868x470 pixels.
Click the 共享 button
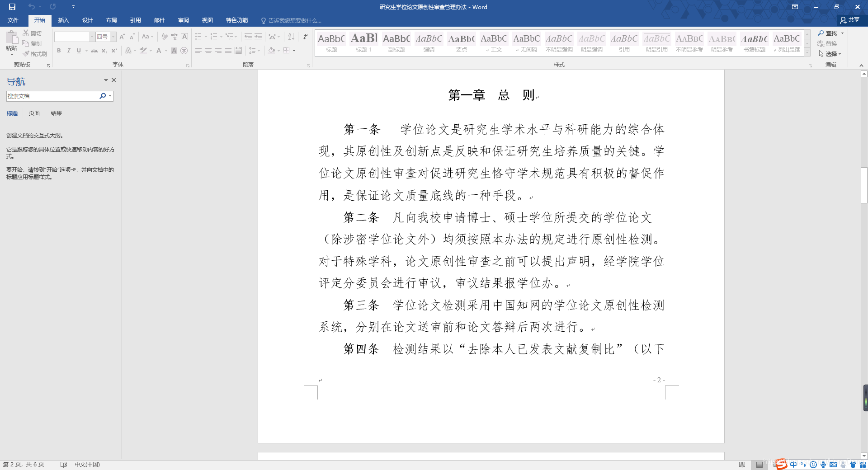tap(851, 20)
